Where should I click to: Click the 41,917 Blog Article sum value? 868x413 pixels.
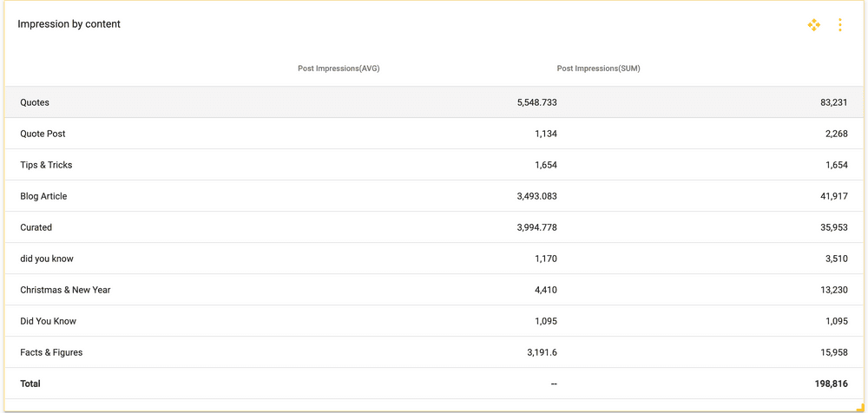point(833,196)
